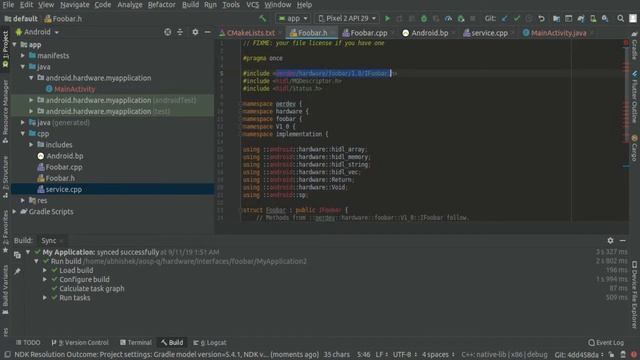Run the app with green play button
Viewport: 640px width, 360px height.
click(x=387, y=18)
